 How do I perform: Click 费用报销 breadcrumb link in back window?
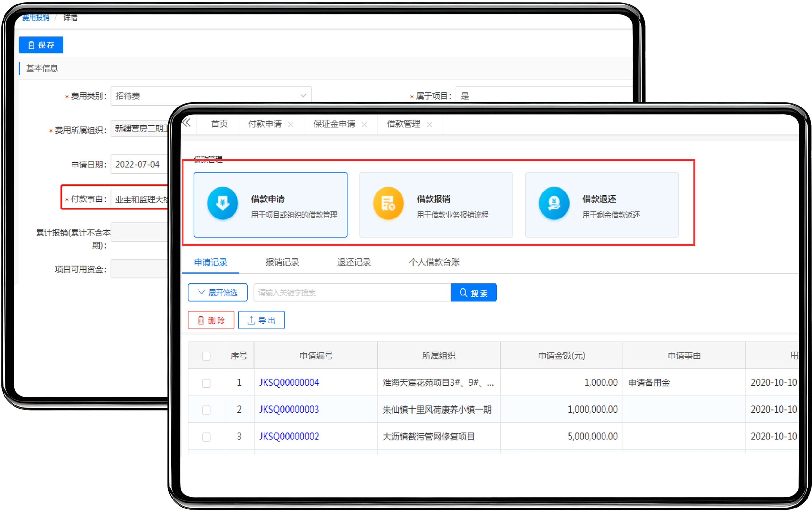click(x=36, y=18)
